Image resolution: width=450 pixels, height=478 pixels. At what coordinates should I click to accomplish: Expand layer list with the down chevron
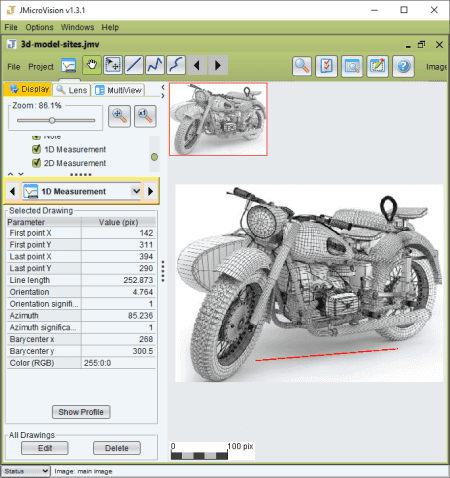pyautogui.click(x=21, y=174)
